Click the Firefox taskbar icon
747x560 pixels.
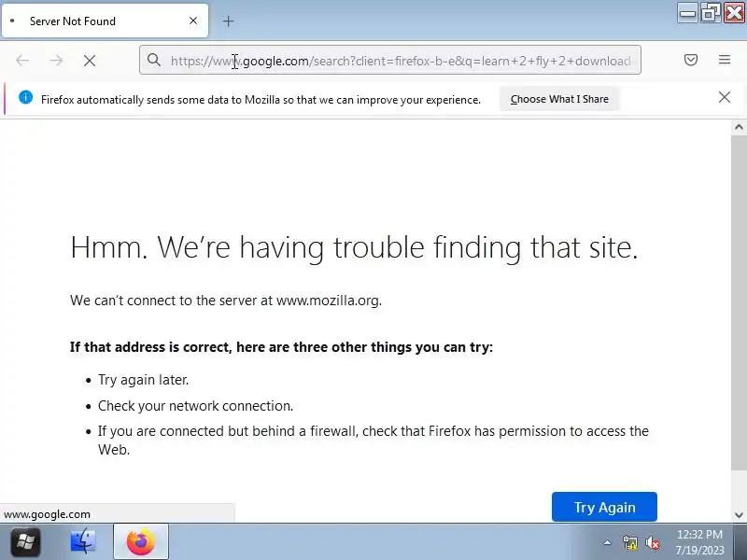[141, 542]
